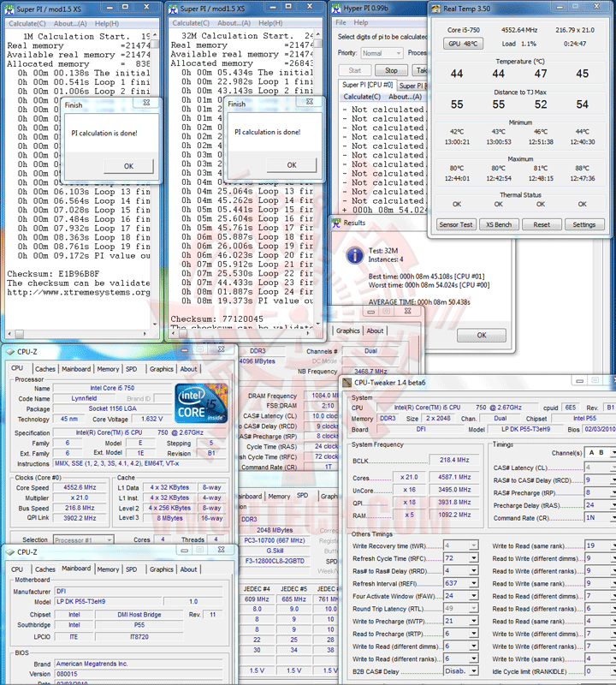Click the disabled Start button in Hyper PI
Screen dimensions: 616x685
coord(354,70)
